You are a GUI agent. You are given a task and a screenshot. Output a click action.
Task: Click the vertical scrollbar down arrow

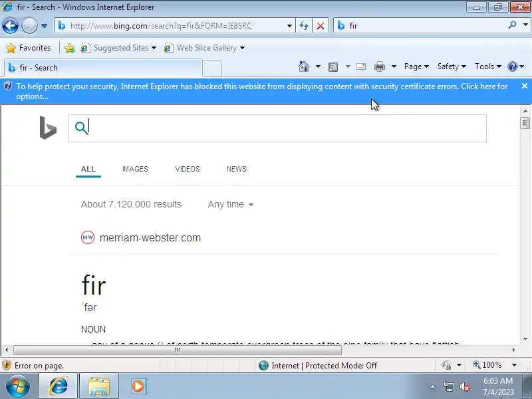pos(525,339)
